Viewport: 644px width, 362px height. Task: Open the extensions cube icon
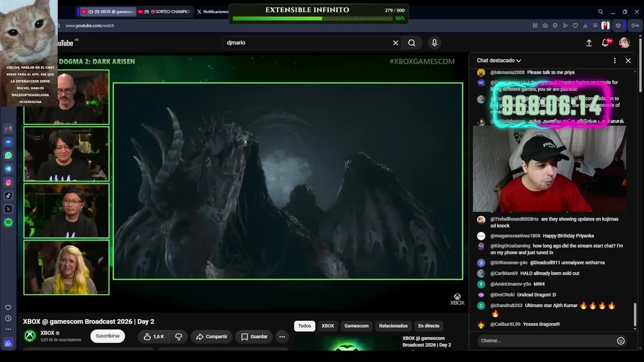coord(618,26)
